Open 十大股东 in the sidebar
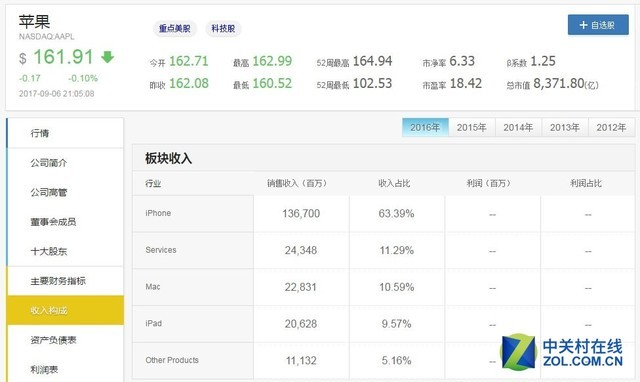 pos(65,251)
